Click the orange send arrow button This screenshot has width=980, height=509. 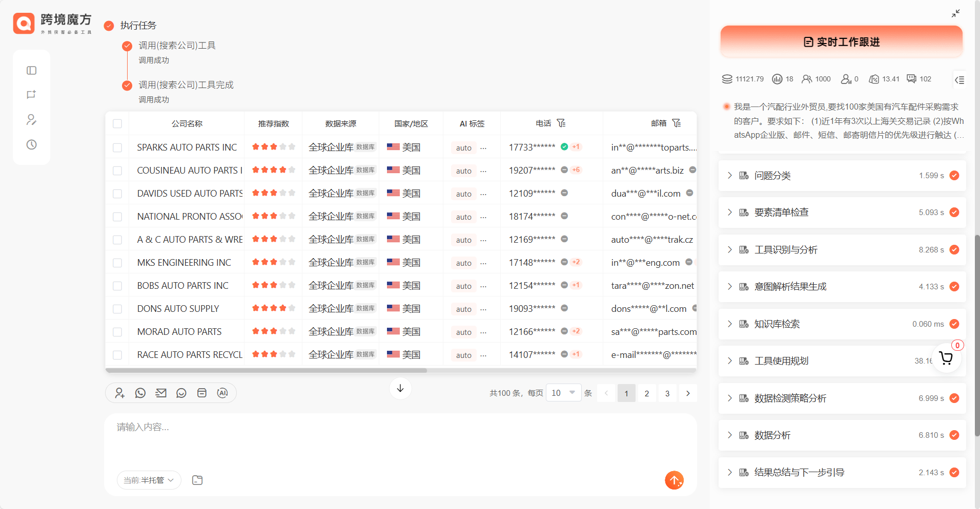[x=674, y=480]
